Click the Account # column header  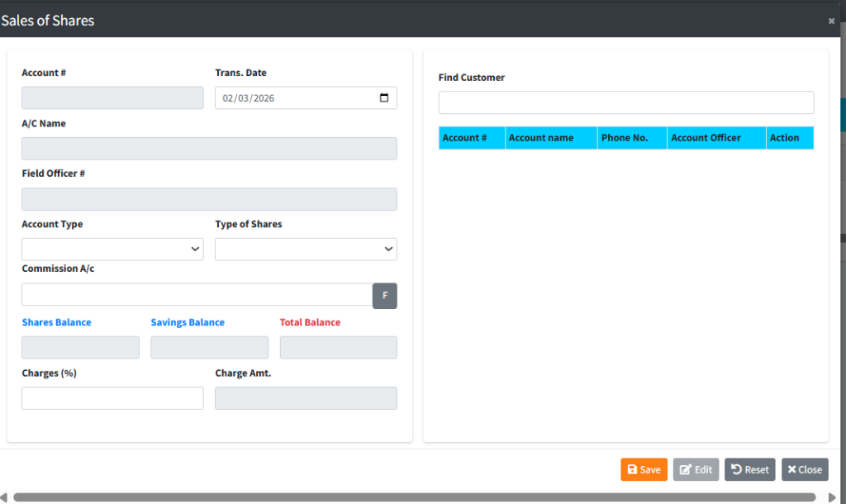pyautogui.click(x=471, y=138)
